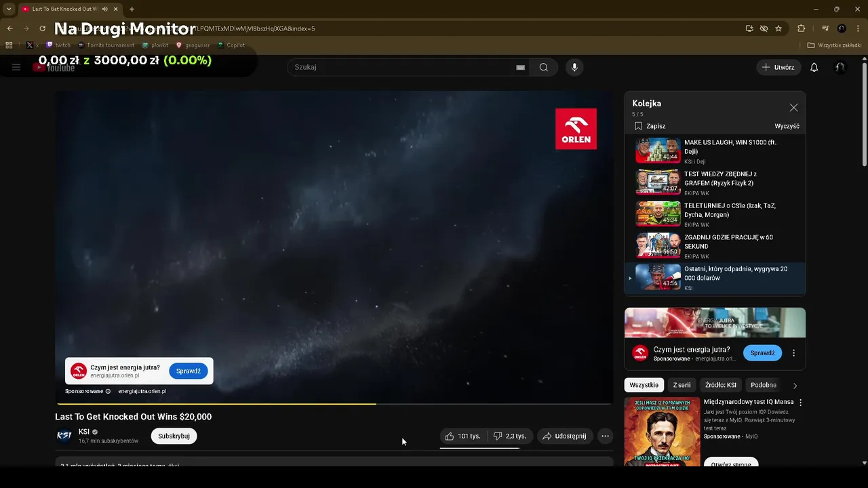
Task: Open the YouTube account avatar menu
Action: click(840, 67)
